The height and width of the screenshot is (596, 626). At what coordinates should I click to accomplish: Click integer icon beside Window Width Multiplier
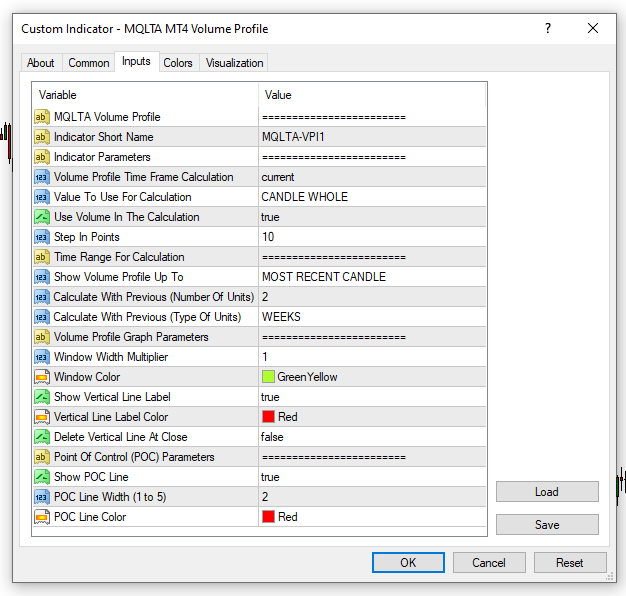coord(42,357)
